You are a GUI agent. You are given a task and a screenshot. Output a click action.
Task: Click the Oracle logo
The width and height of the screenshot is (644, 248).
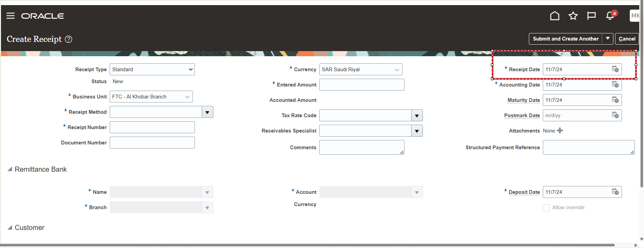(43, 16)
